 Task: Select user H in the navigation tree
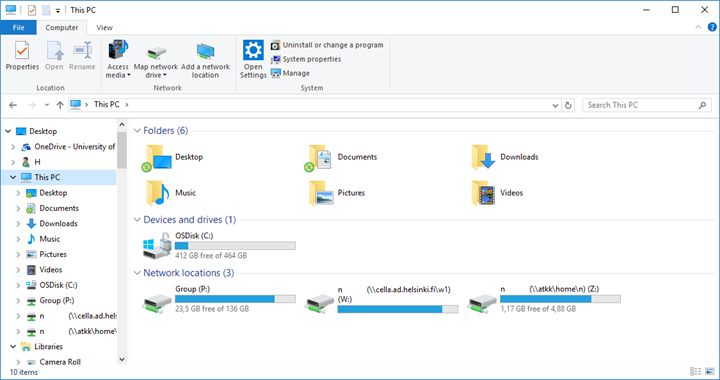click(32, 162)
